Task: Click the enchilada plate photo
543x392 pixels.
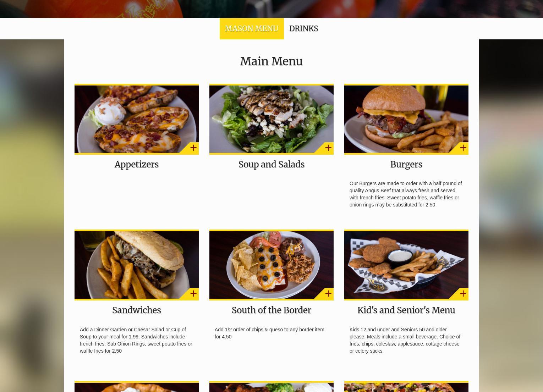Action: (271, 265)
